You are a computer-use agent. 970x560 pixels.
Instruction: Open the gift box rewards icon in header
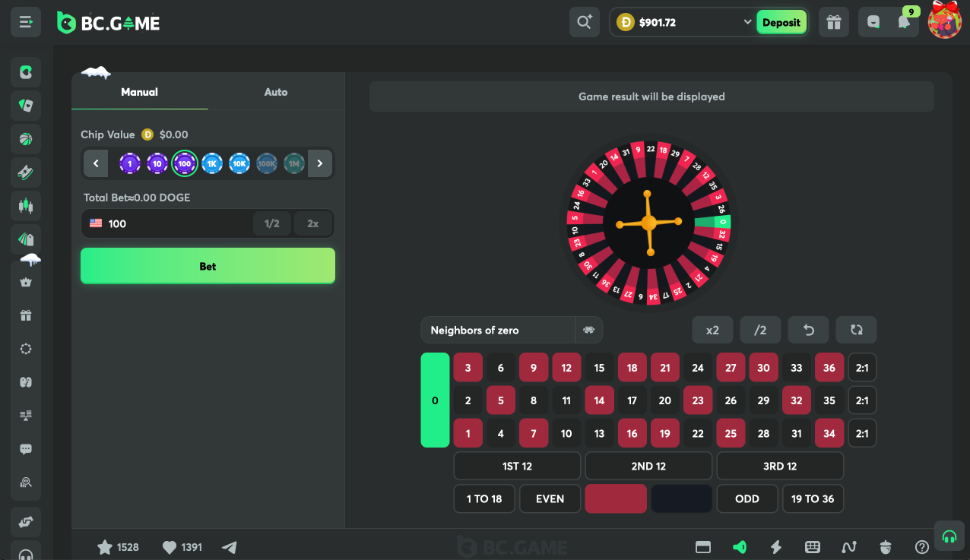(834, 22)
